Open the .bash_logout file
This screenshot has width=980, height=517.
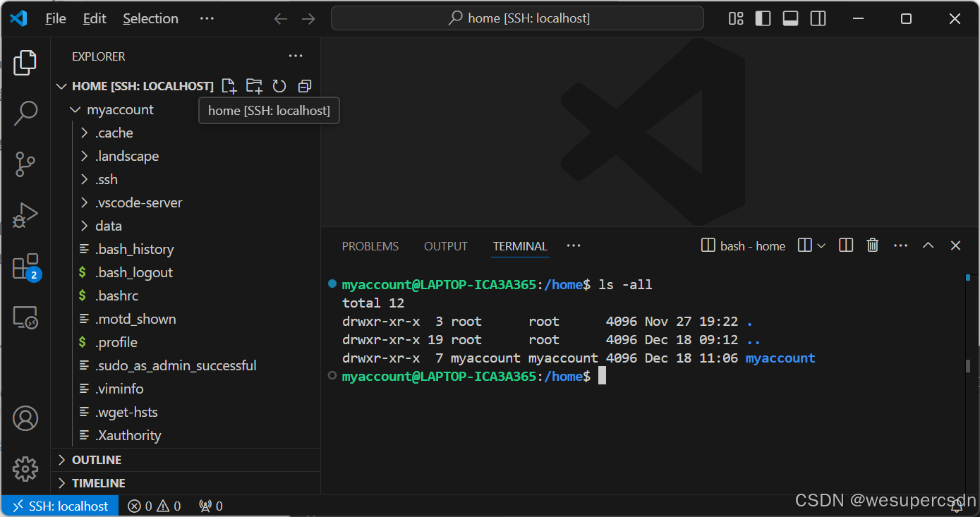click(134, 272)
